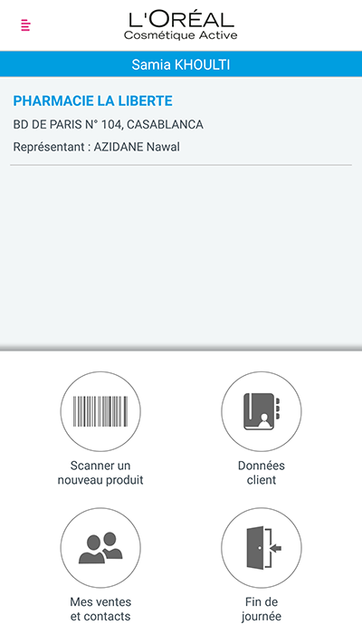
Task: Click 'Cosmétique Active' subtitle text
Action: (181, 35)
